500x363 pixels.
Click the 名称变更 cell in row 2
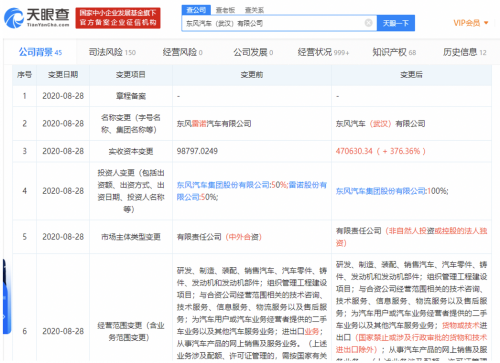tap(131, 124)
